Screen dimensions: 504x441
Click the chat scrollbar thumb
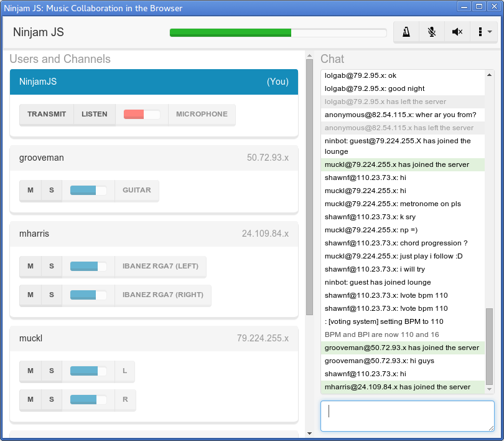pyautogui.click(x=489, y=346)
